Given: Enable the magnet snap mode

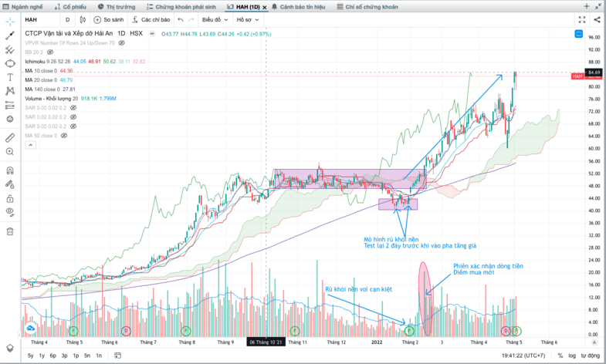Looking at the screenshot, I should coord(10,170).
